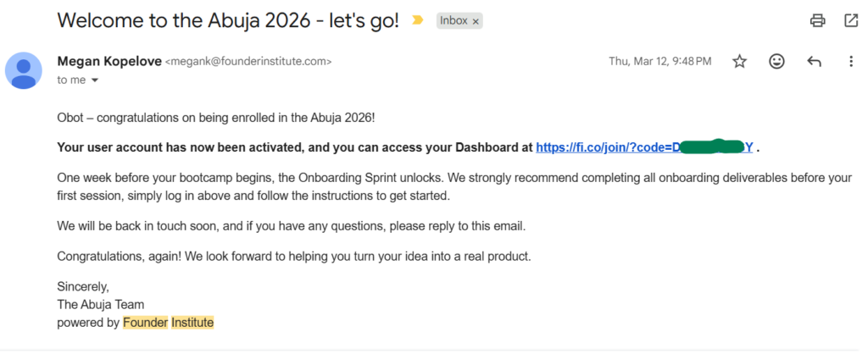This screenshot has width=868, height=354.
Task: Open the email in a new window
Action: click(x=851, y=20)
